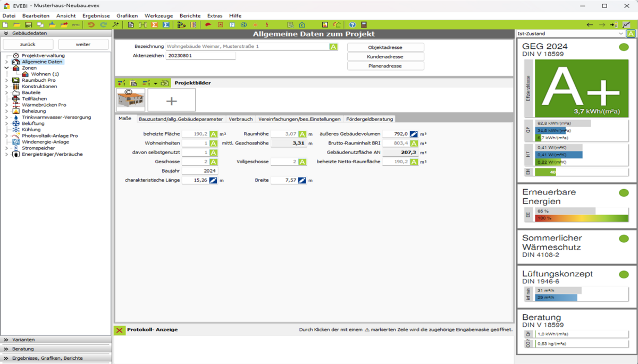
Task: Click the Projektverwaltung clock icon in tree
Action: [16, 55]
